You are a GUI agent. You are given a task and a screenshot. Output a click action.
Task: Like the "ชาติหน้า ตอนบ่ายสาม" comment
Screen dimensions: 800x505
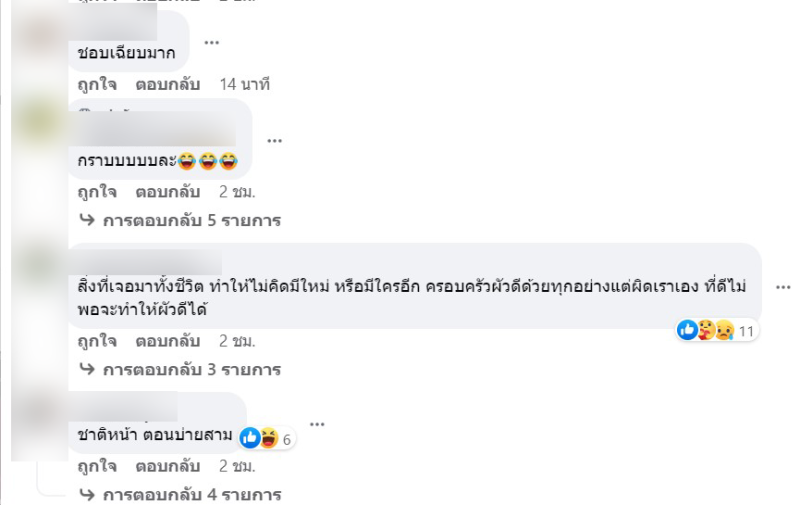point(97,466)
